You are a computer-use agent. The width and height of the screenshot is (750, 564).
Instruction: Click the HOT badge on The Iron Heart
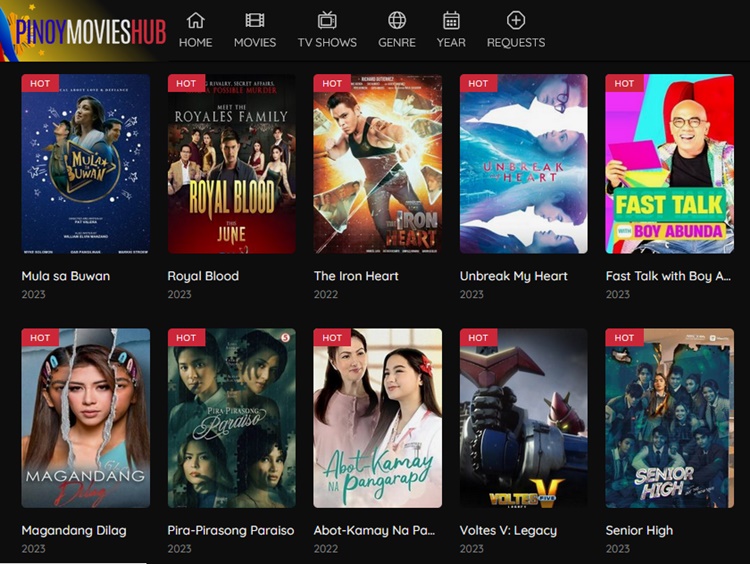pyautogui.click(x=332, y=83)
